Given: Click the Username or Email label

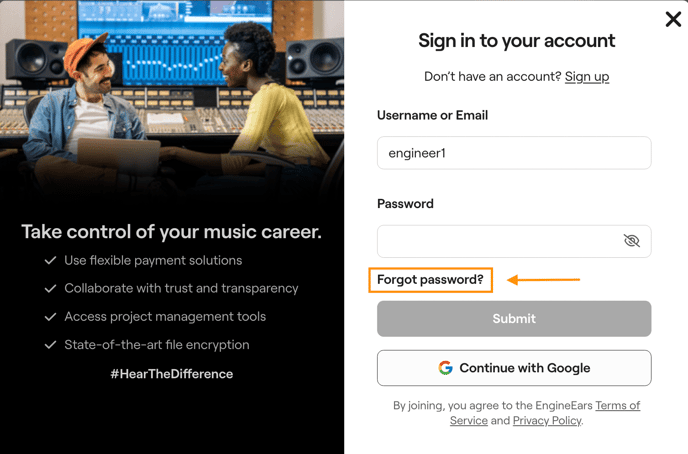Looking at the screenshot, I should 432,116.
